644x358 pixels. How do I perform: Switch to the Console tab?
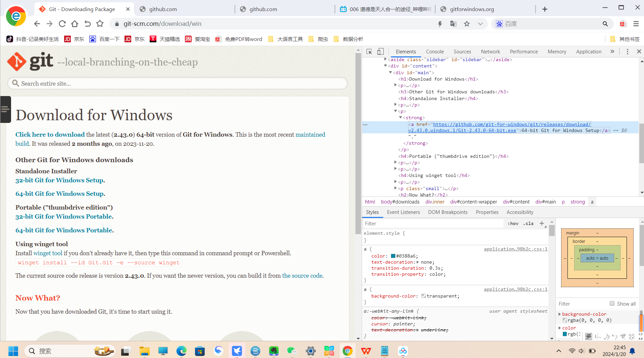click(435, 52)
